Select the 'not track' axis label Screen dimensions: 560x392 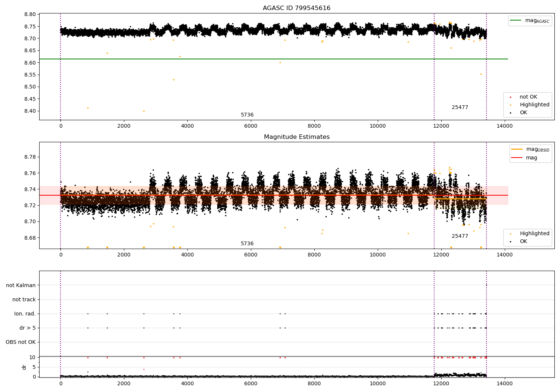24,300
